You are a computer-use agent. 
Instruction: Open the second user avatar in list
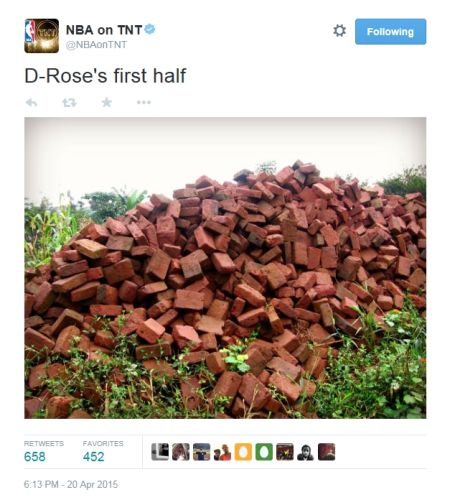tap(181, 452)
